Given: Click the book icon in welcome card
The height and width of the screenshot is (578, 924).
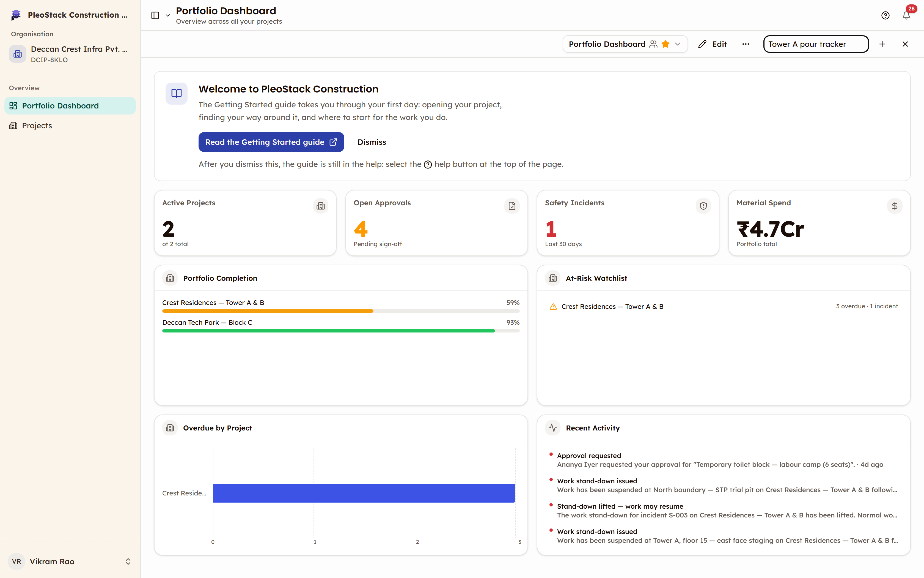Looking at the screenshot, I should pyautogui.click(x=176, y=93).
